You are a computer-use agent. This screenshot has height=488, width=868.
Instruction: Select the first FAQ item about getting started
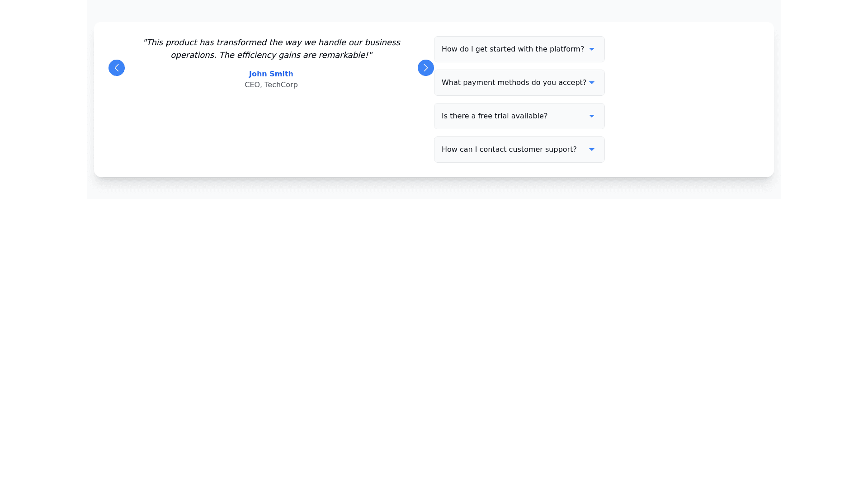pyautogui.click(x=519, y=49)
